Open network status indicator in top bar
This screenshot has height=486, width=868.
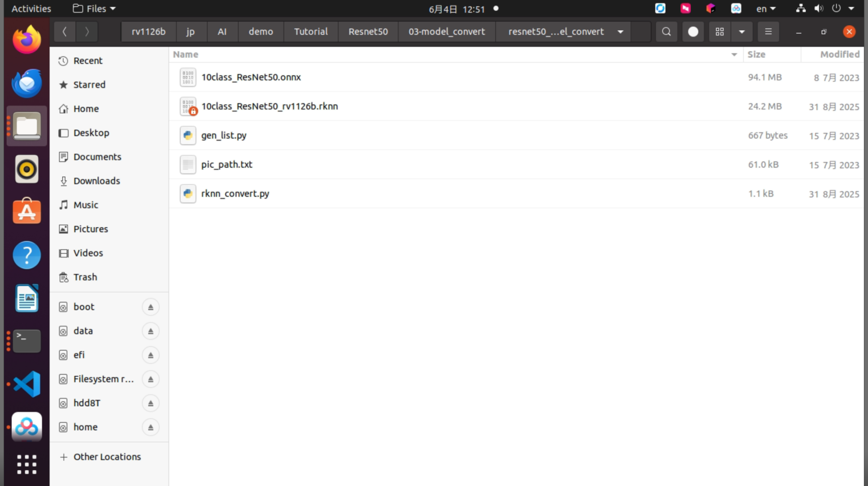coord(801,9)
